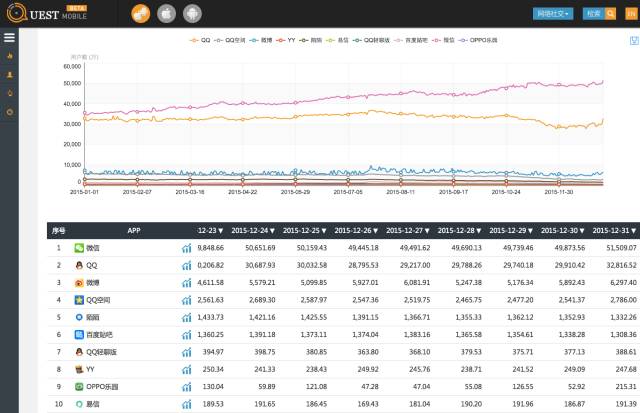Sort by the 2015-12-24 column arrow
Screen dimensions: 640x413
click(272, 231)
